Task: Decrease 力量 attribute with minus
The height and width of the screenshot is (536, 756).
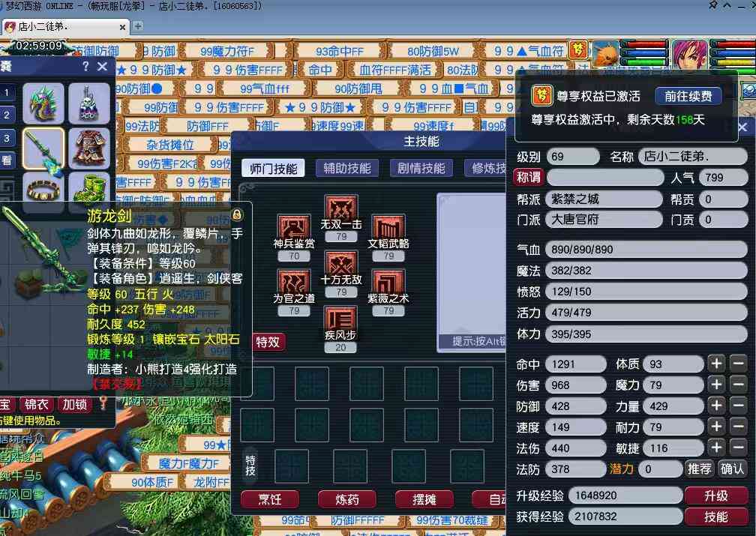Action: pyautogui.click(x=738, y=406)
